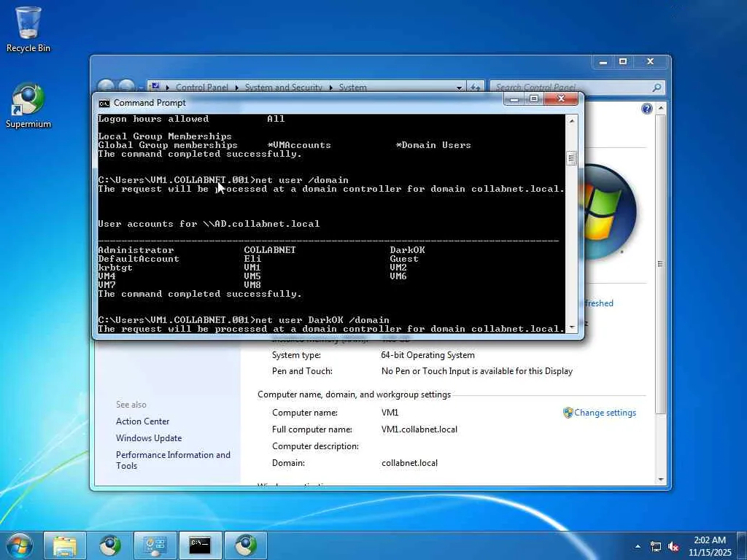Open the Recycle Bin desktop icon
Image resolution: width=747 pixels, height=560 pixels.
pyautogui.click(x=28, y=29)
